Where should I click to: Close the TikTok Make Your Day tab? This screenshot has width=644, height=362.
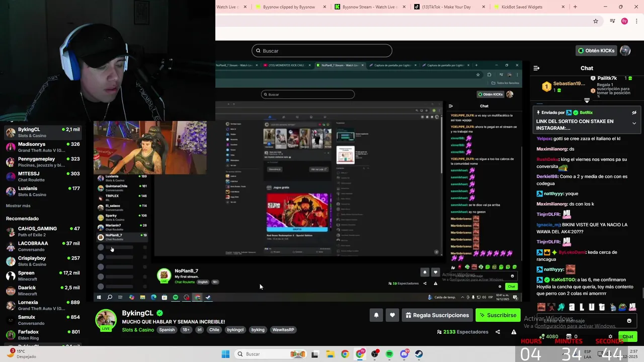484,7
